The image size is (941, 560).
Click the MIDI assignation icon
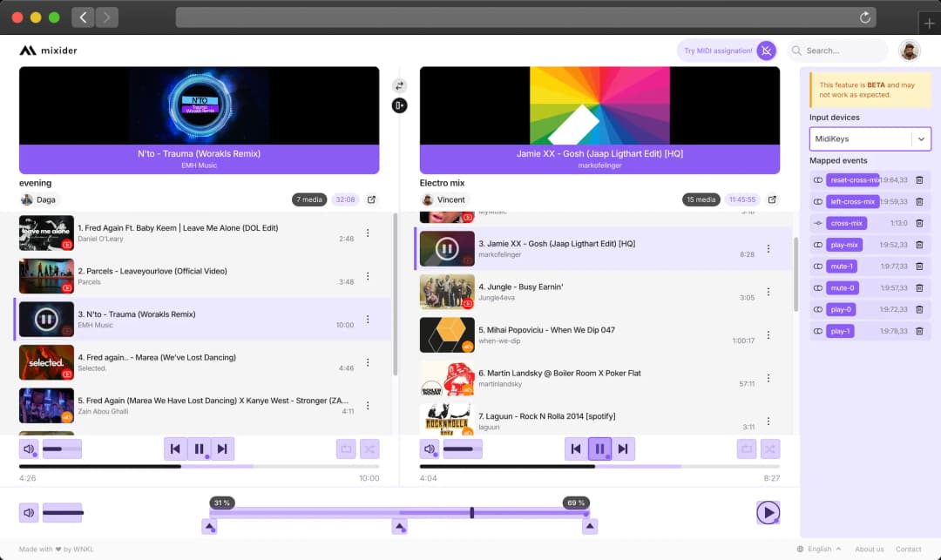point(766,51)
